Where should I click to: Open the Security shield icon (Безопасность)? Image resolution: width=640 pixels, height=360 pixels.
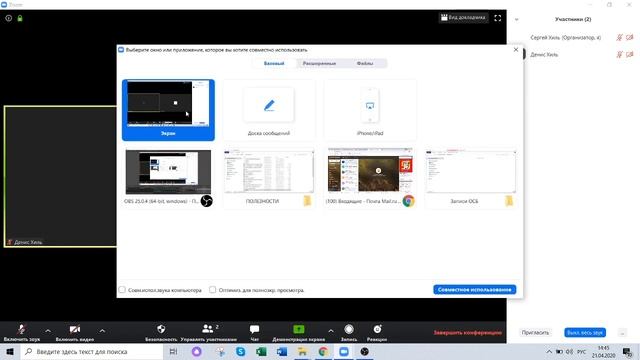(161, 329)
